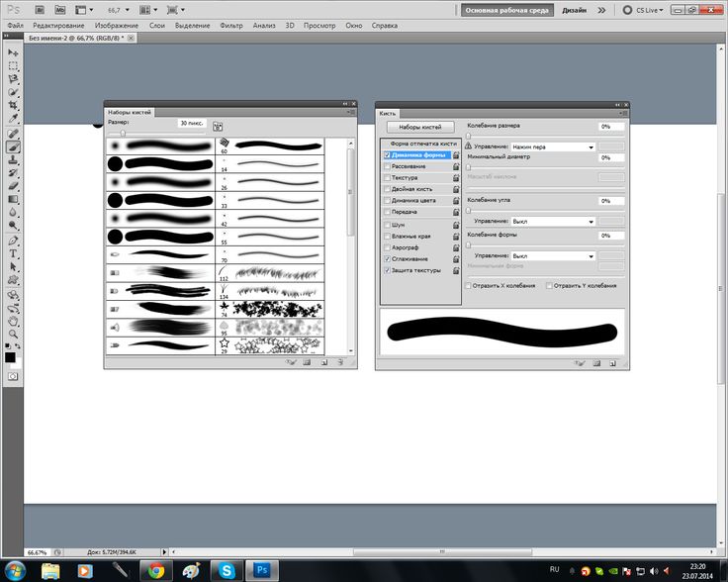Viewport: 728px width, 582px height.
Task: Click brush size field showing 30 пикс
Action: point(191,123)
